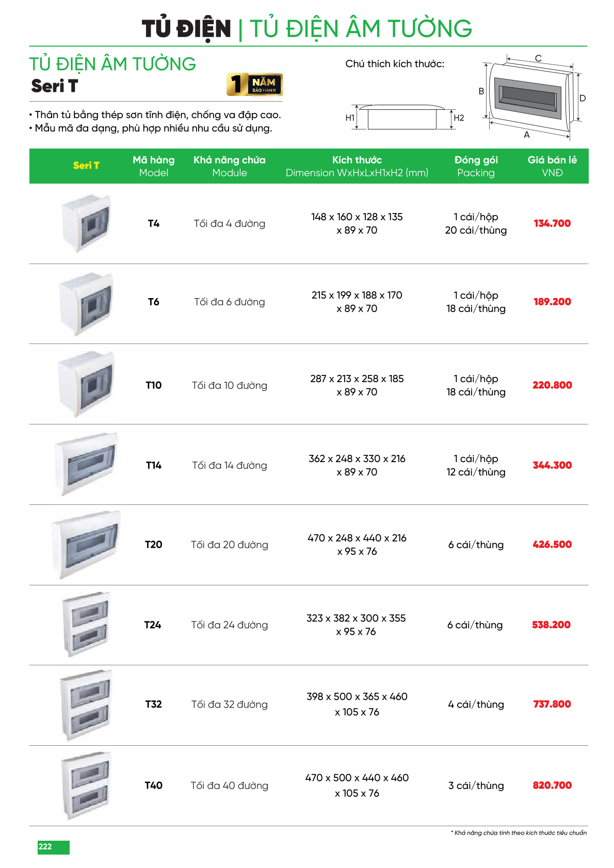This screenshot has height=868, width=614.
Task: Click the 'Giá bán lẻ VNĐ' column header
Action: [552, 166]
